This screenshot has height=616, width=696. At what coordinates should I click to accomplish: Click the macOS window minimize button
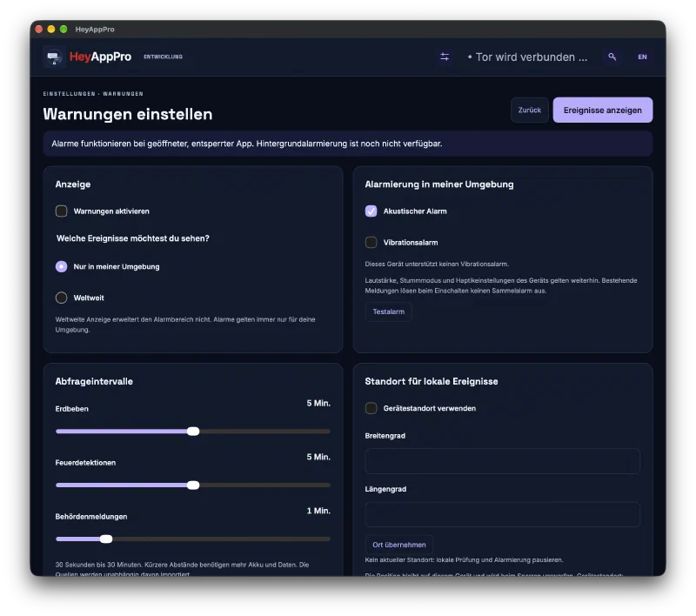point(51,29)
